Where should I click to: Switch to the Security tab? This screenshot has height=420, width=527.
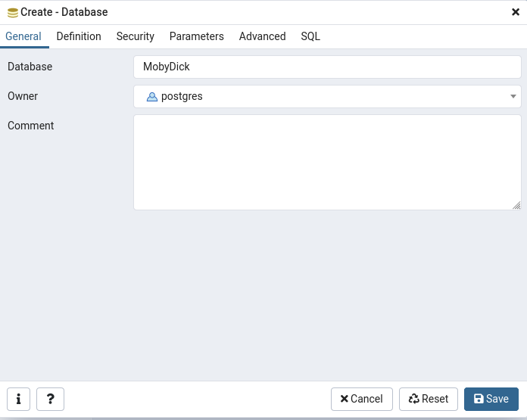(x=135, y=36)
